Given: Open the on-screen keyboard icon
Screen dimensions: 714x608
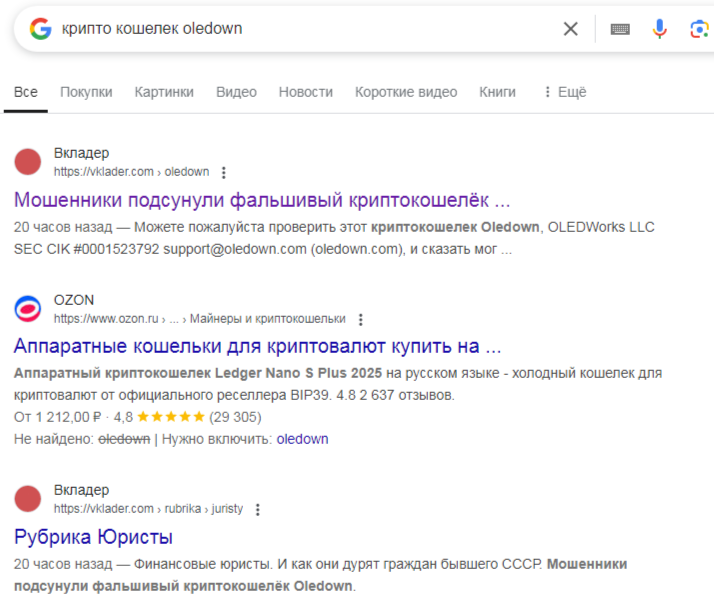Looking at the screenshot, I should coord(620,30).
